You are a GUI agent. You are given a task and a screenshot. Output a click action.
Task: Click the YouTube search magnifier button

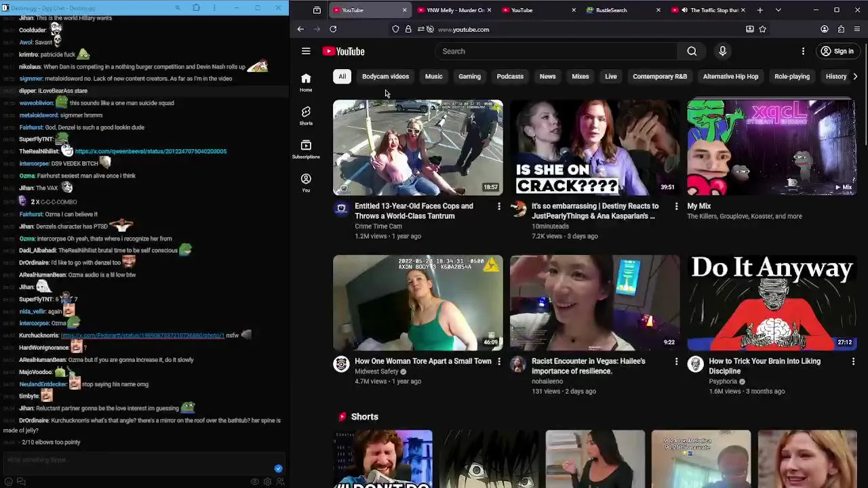point(692,52)
